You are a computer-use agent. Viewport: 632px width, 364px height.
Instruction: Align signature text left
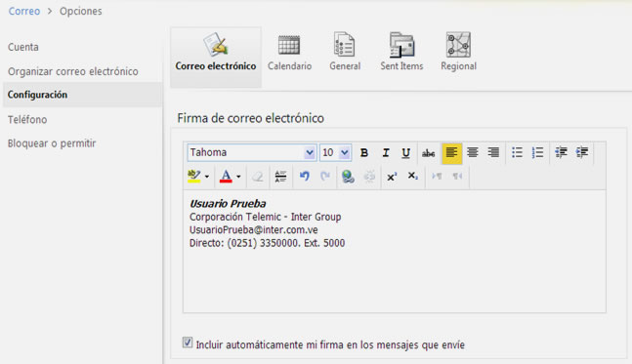click(x=451, y=153)
